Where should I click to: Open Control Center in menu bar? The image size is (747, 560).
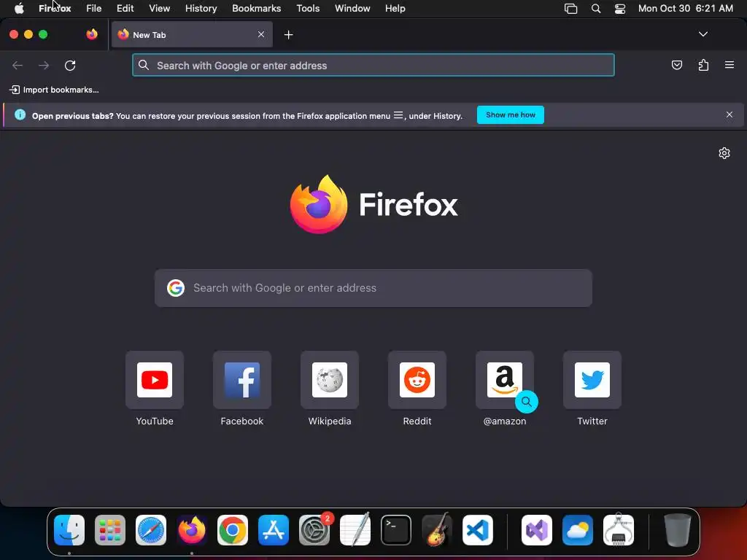620,8
